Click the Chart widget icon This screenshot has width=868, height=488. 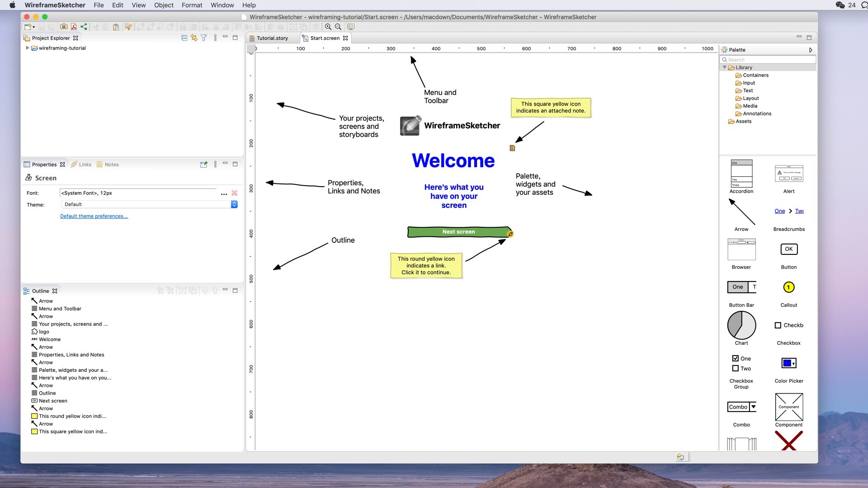coord(741,325)
